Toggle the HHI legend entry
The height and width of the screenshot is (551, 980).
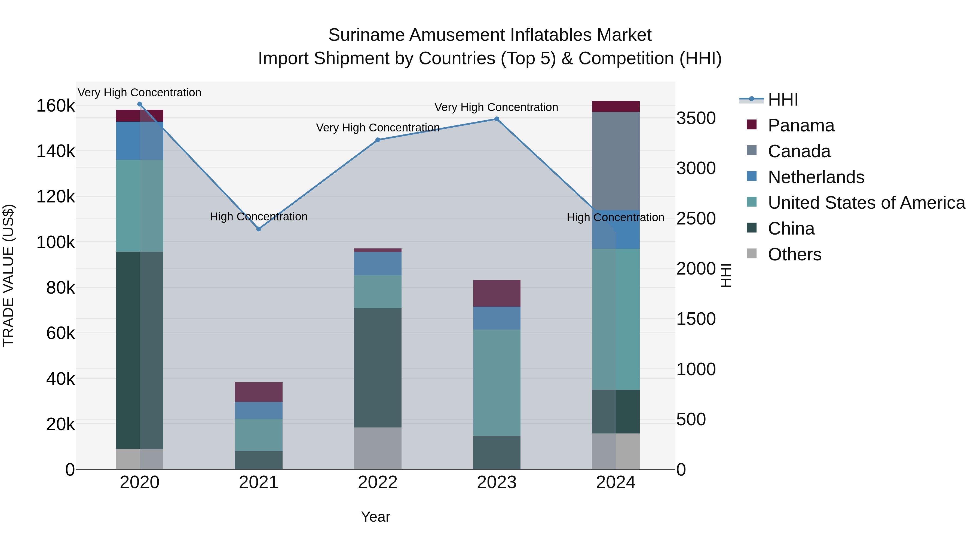[768, 100]
